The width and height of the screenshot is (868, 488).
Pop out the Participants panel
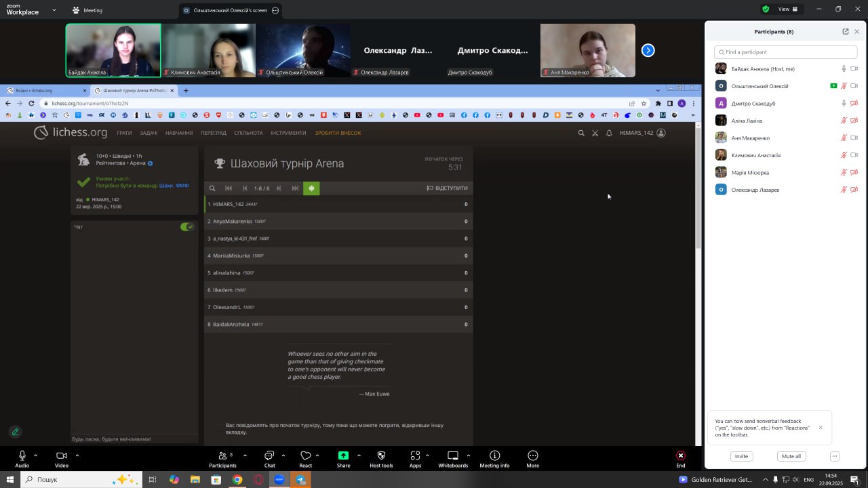pos(845,32)
